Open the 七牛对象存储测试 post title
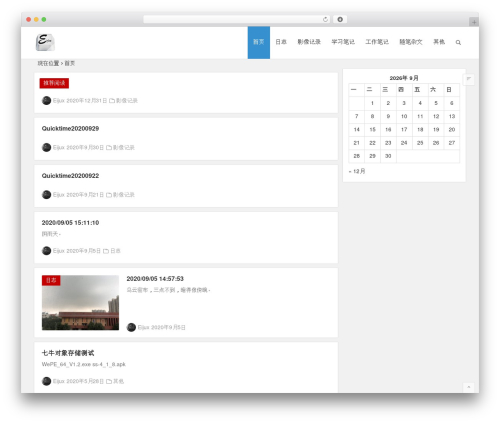Image resolution: width=500 pixels, height=423 pixels. [68, 353]
